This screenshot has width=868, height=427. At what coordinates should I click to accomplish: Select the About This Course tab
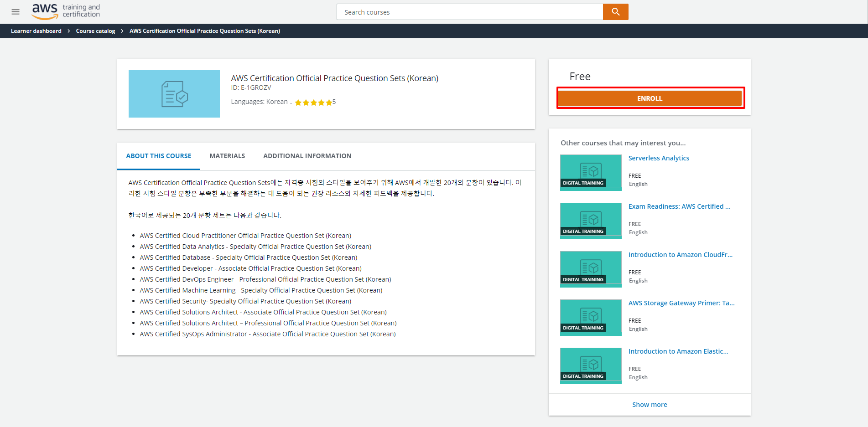click(159, 156)
